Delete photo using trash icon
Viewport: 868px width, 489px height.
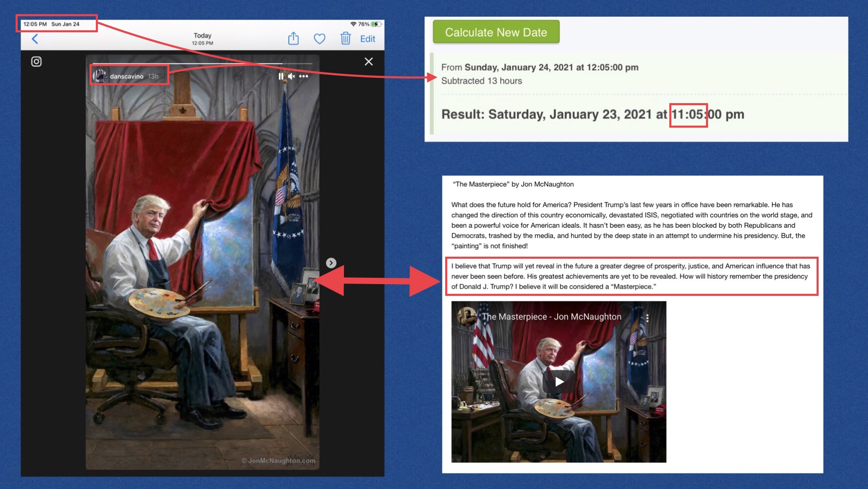345,38
